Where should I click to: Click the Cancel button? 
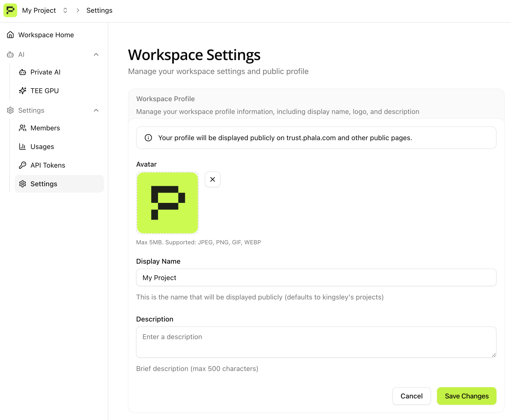411,396
